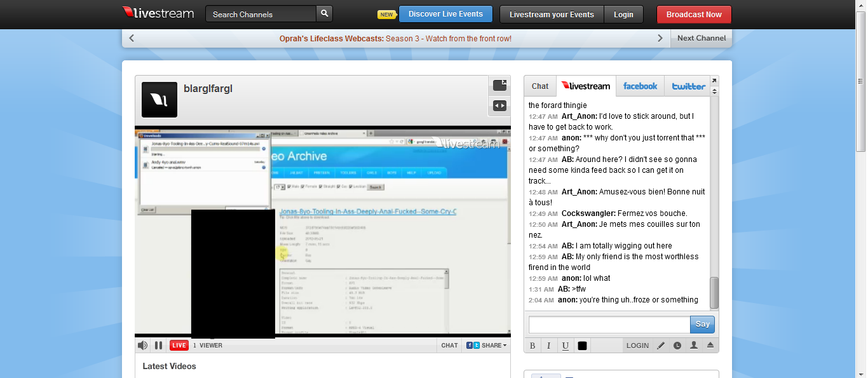This screenshot has width=868, height=378.
Task: Click the user icon in chat toolbar
Action: pyautogui.click(x=694, y=346)
